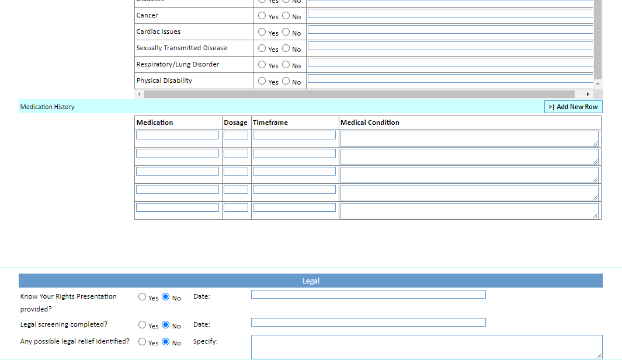Click the first row Timeframe field
This screenshot has height=364, width=622.
pos(294,135)
